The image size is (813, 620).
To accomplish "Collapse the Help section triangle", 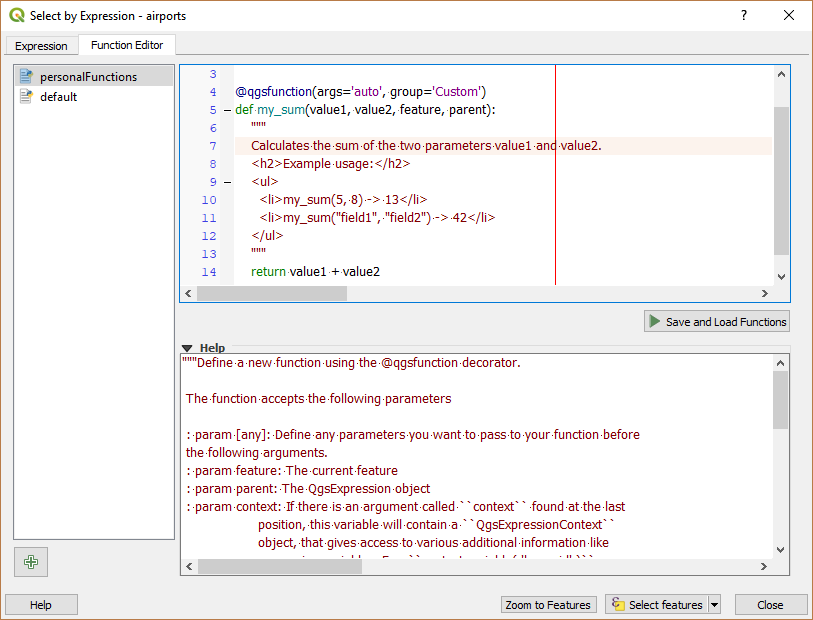I will point(187,348).
